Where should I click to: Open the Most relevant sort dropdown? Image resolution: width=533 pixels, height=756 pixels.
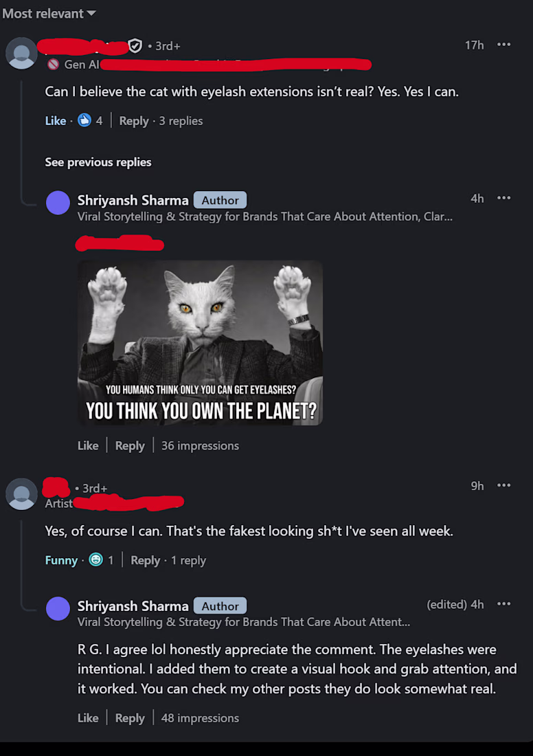point(49,14)
